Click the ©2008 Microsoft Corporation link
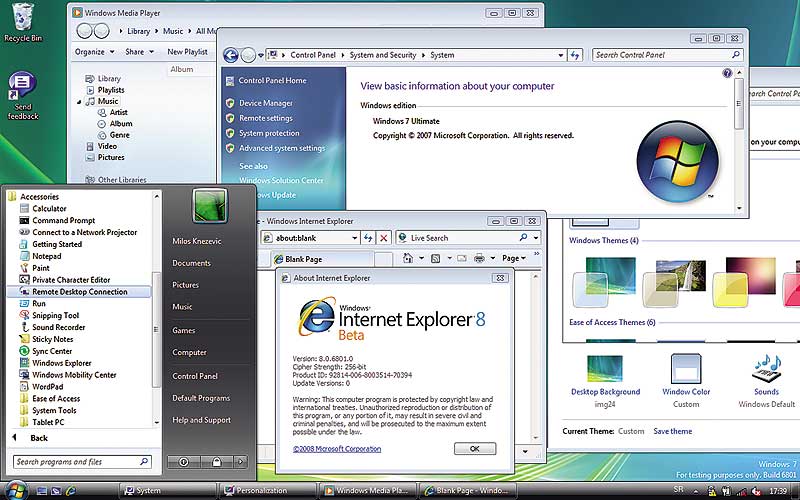This screenshot has height=500, width=800. (337, 449)
